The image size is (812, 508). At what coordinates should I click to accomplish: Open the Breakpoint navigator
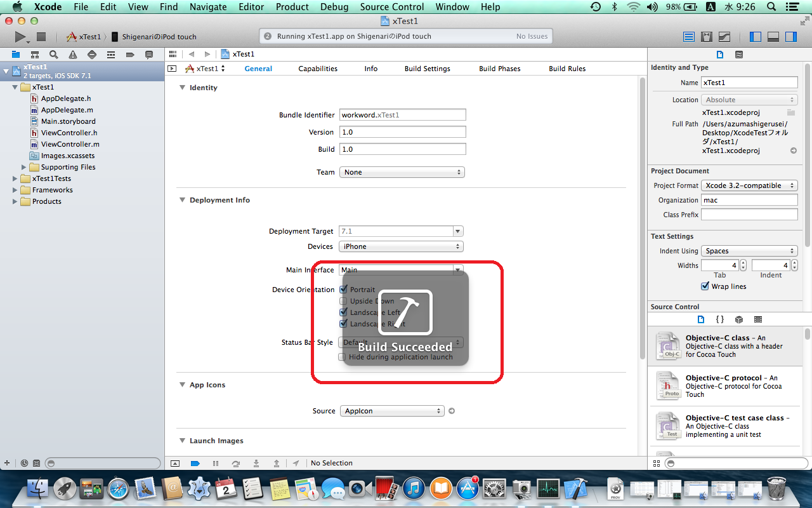pyautogui.click(x=130, y=55)
